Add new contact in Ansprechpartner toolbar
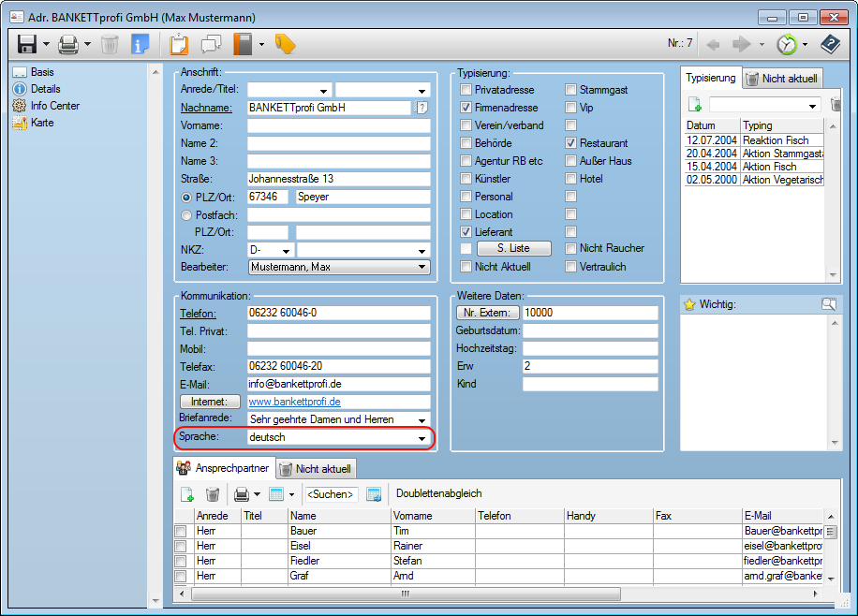The width and height of the screenshot is (858, 616). (x=186, y=494)
